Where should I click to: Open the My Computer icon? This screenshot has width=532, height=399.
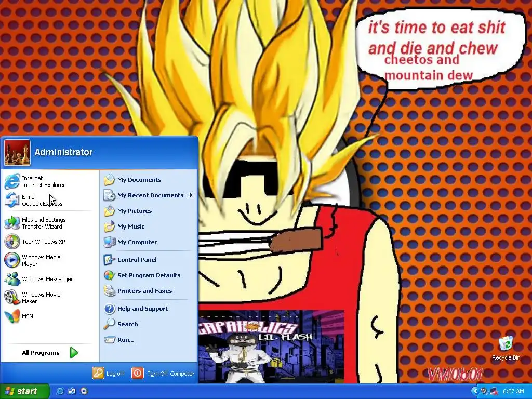pyautogui.click(x=109, y=242)
